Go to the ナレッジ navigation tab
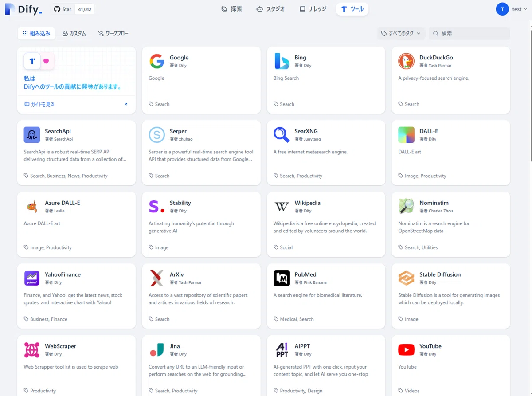The height and width of the screenshot is (396, 532). (x=313, y=9)
